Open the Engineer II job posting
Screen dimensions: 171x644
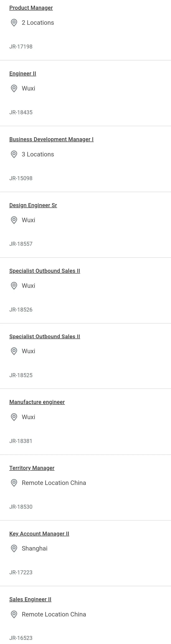(x=23, y=73)
